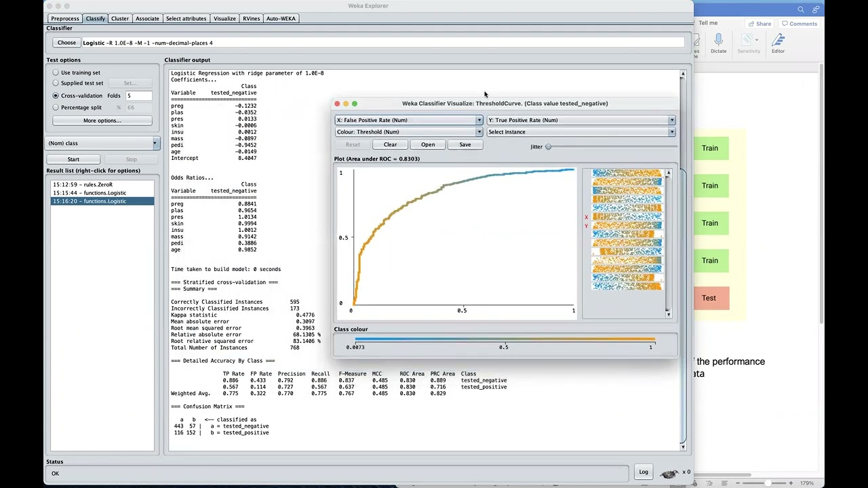Open the collaboration people icon in Word

click(x=816, y=9)
